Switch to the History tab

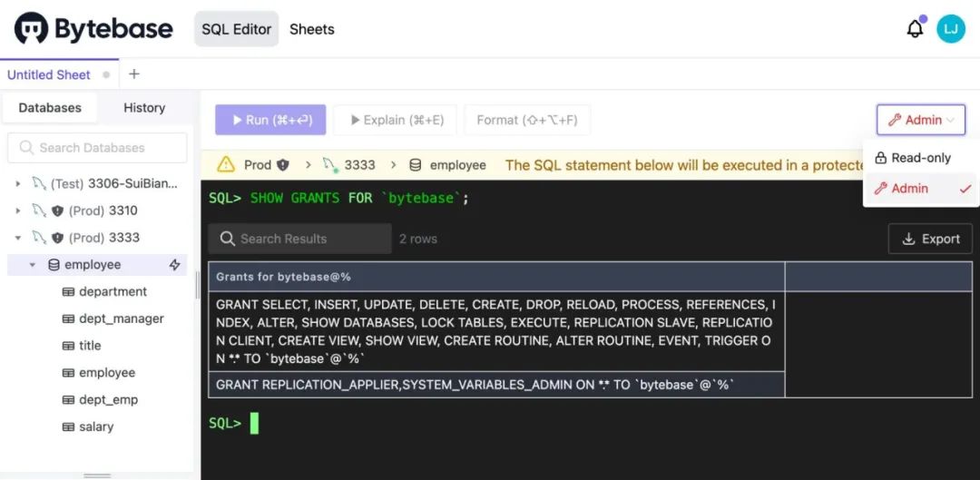pyautogui.click(x=144, y=107)
